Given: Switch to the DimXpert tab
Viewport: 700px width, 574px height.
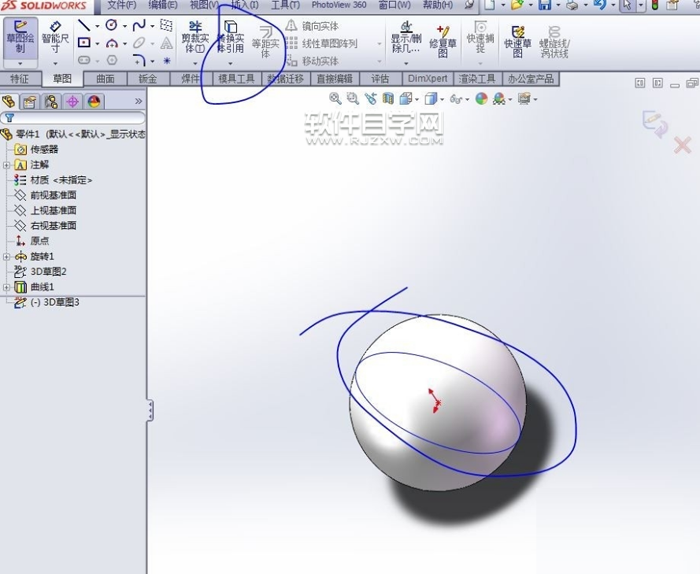Looking at the screenshot, I should [x=427, y=79].
